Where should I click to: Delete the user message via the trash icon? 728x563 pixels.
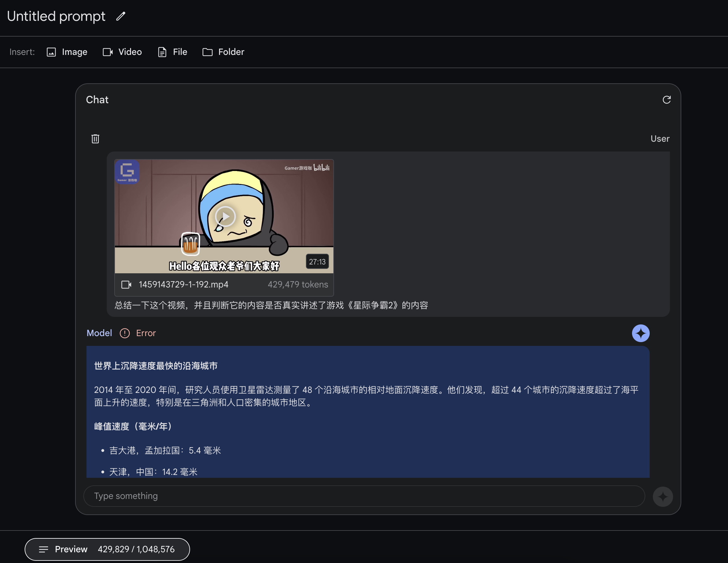click(x=95, y=139)
